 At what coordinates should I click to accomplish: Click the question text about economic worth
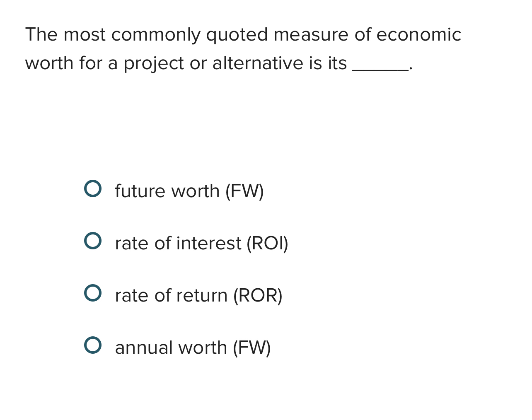coord(243,49)
